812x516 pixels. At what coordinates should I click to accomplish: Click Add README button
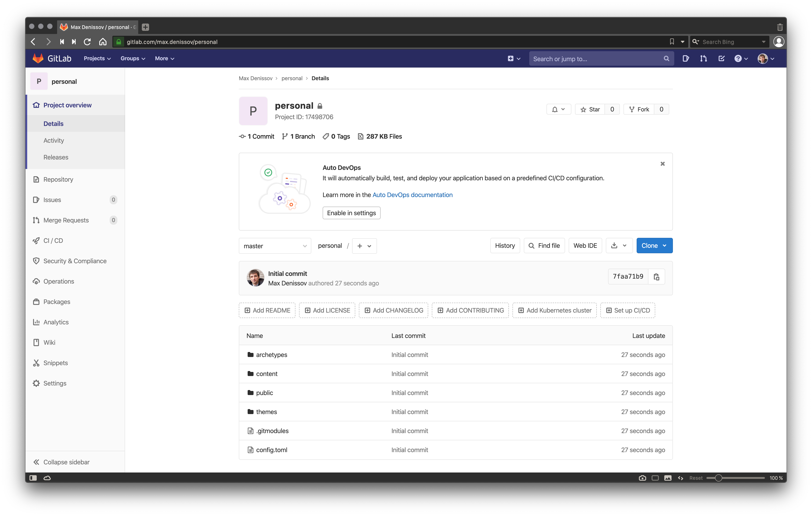point(267,310)
